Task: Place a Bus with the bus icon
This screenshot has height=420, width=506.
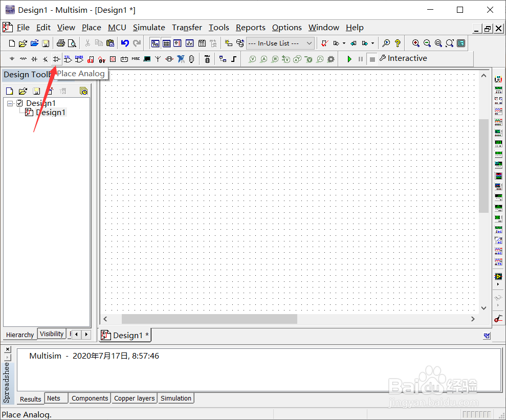Action: pos(234,59)
